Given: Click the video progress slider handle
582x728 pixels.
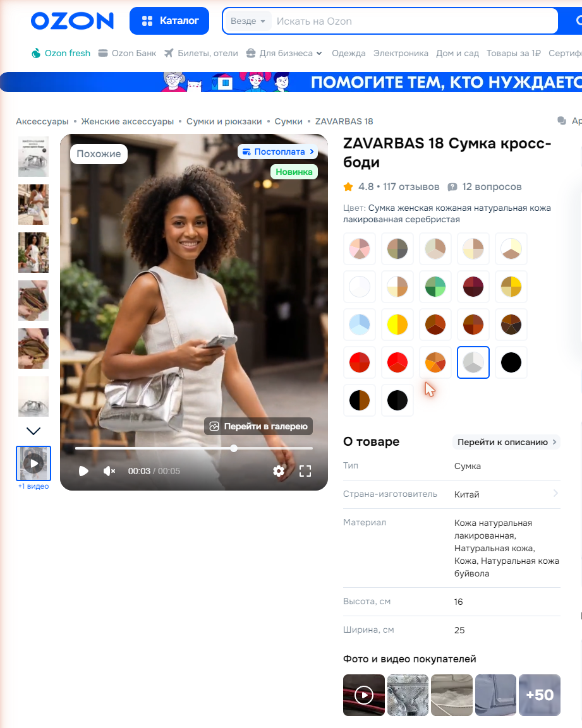Looking at the screenshot, I should pos(234,448).
